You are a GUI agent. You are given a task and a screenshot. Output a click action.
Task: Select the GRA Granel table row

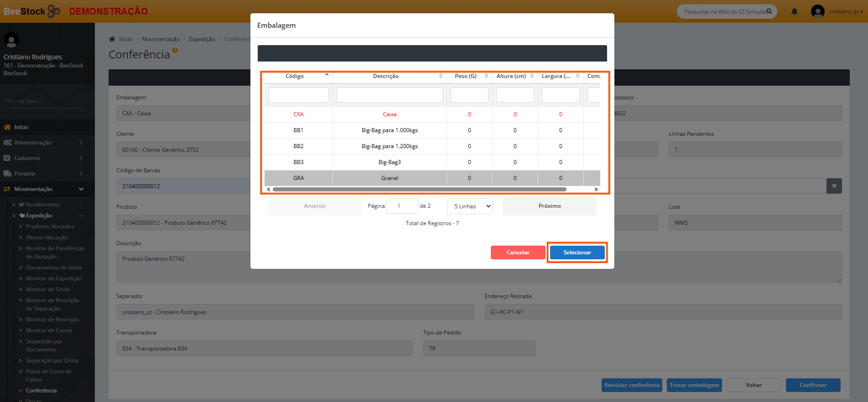tap(390, 178)
